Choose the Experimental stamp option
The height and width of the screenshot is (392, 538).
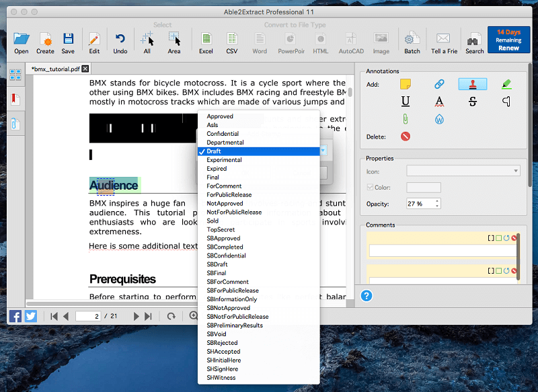point(259,160)
